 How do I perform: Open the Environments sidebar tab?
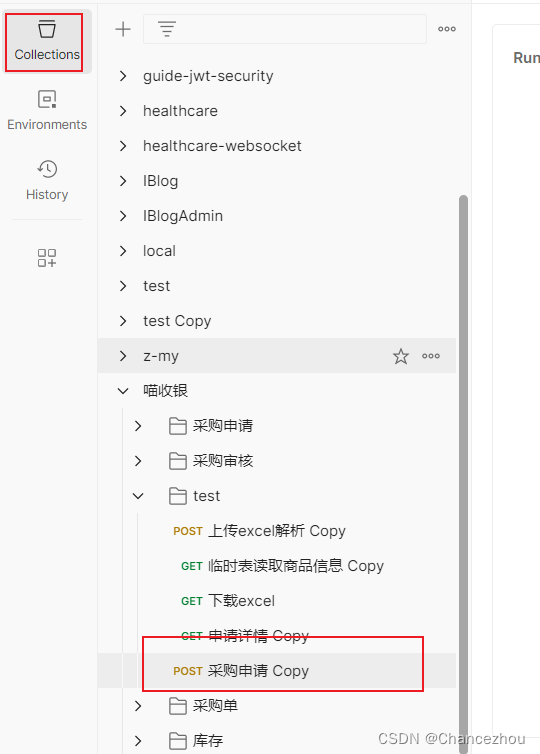click(47, 111)
